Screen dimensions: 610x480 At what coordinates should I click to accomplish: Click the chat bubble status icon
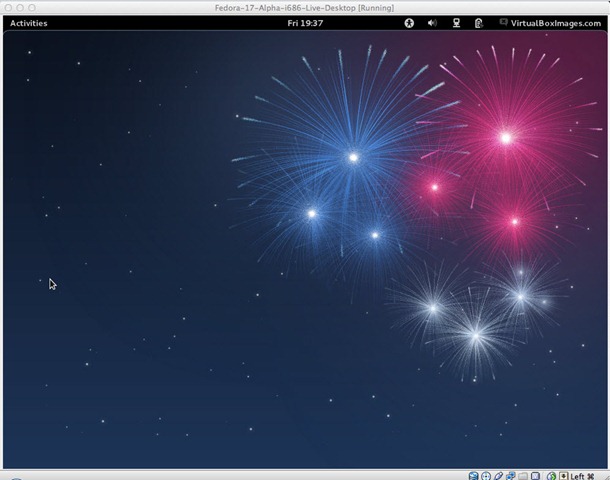tap(503, 22)
